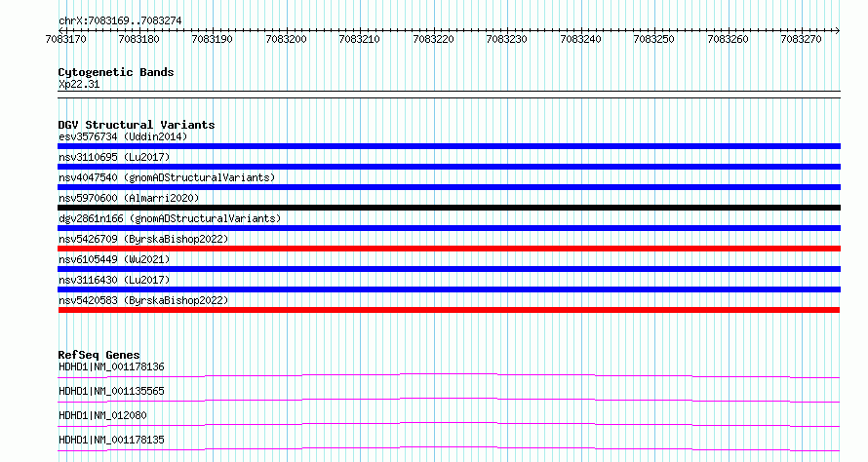Click ruler position 7083190
Image resolution: width=868 pixels, height=462 pixels.
point(212,39)
